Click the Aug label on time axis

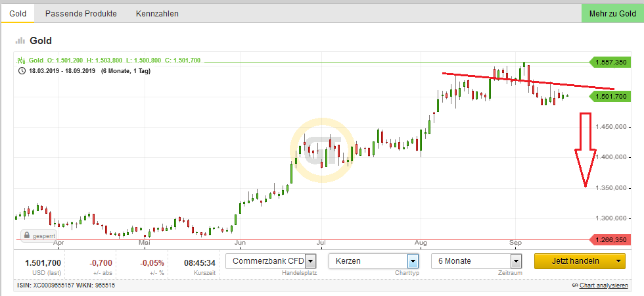(420, 243)
